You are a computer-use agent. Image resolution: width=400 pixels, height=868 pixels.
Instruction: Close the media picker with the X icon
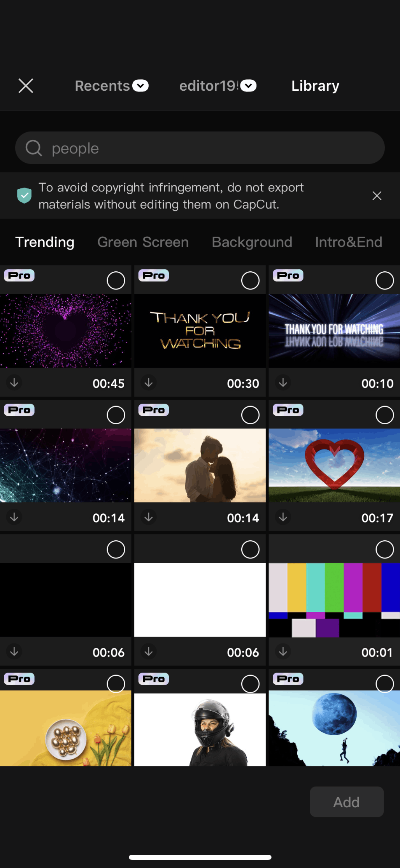(x=26, y=86)
